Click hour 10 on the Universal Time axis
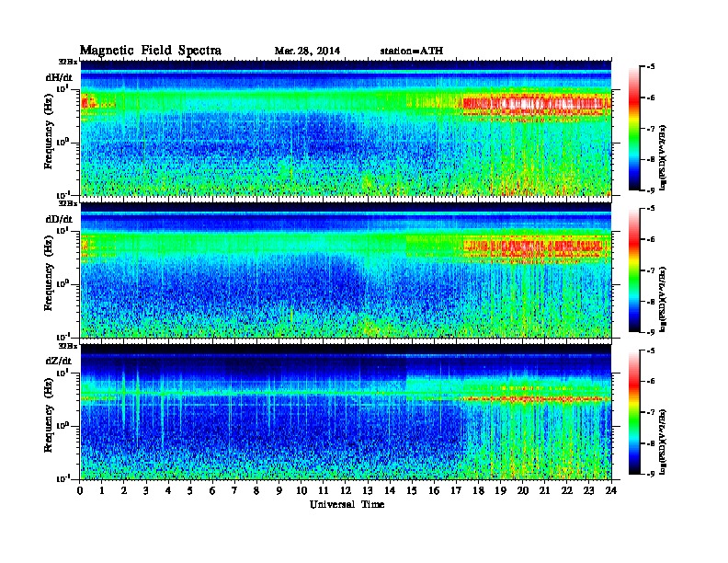Viewport: 728px width, 563px height. point(301,490)
